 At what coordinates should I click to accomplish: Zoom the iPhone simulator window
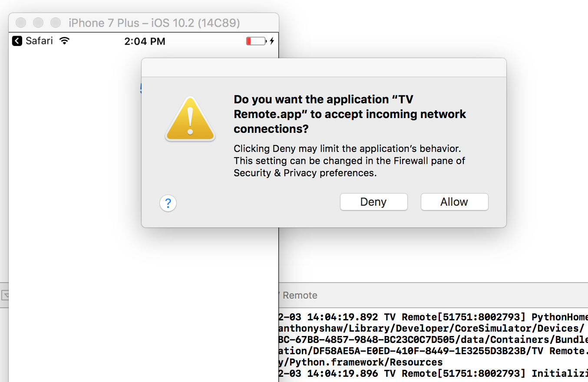click(56, 23)
